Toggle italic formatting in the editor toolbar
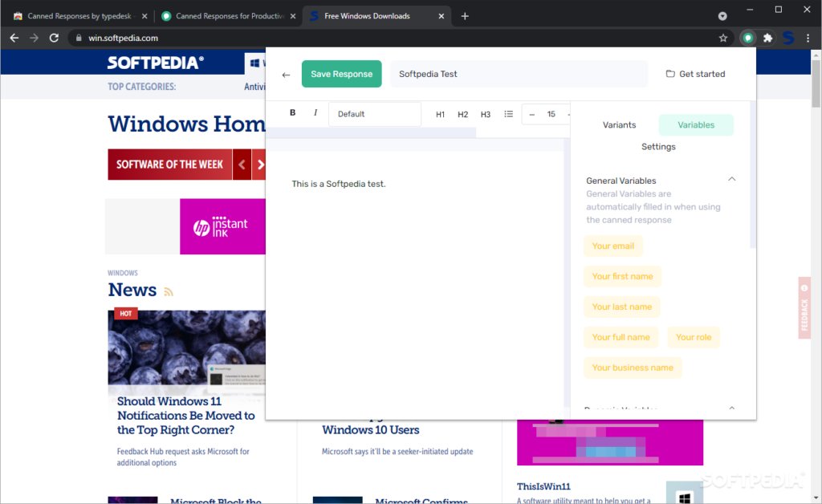822x504 pixels. click(x=315, y=112)
